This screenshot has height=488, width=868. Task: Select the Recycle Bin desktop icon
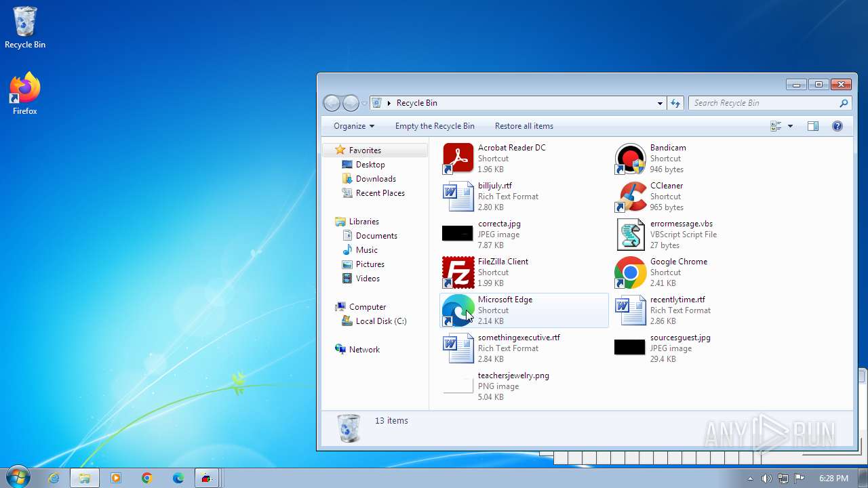coord(25,28)
